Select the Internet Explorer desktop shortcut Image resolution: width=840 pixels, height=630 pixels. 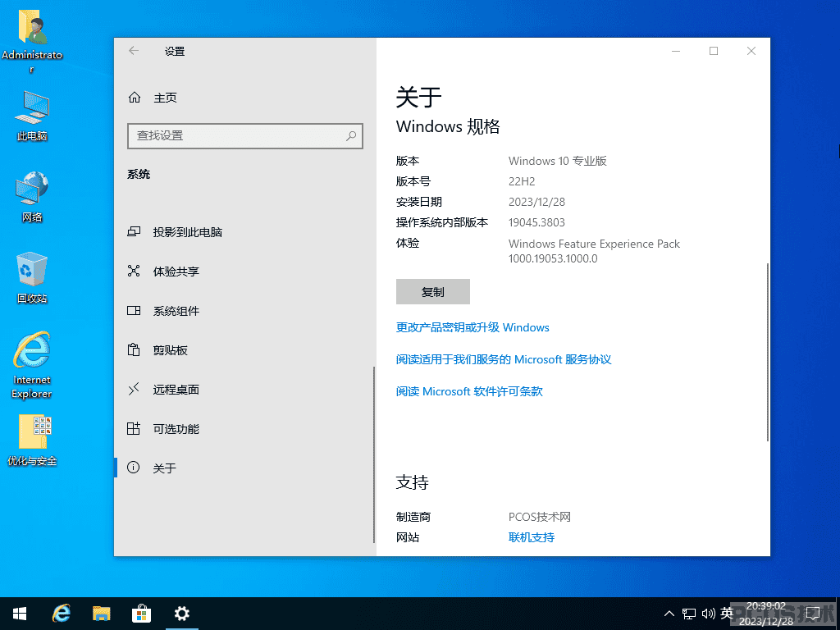pyautogui.click(x=32, y=365)
